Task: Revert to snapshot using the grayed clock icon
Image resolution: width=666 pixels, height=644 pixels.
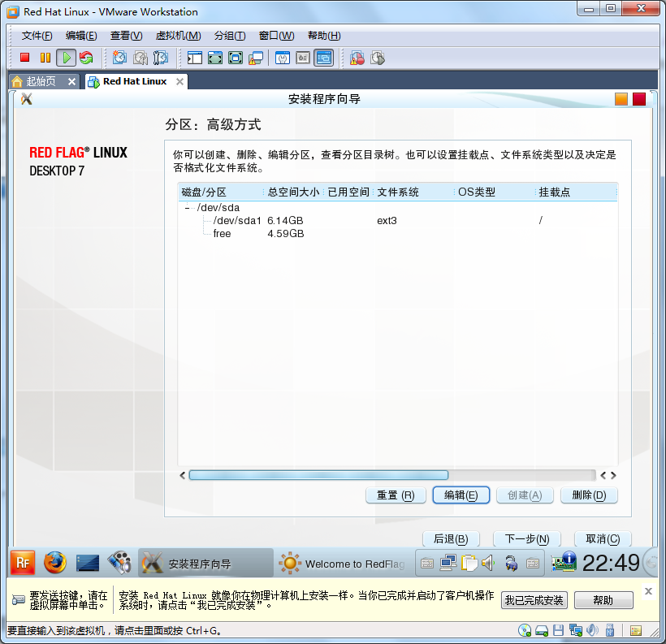Action: tap(141, 58)
